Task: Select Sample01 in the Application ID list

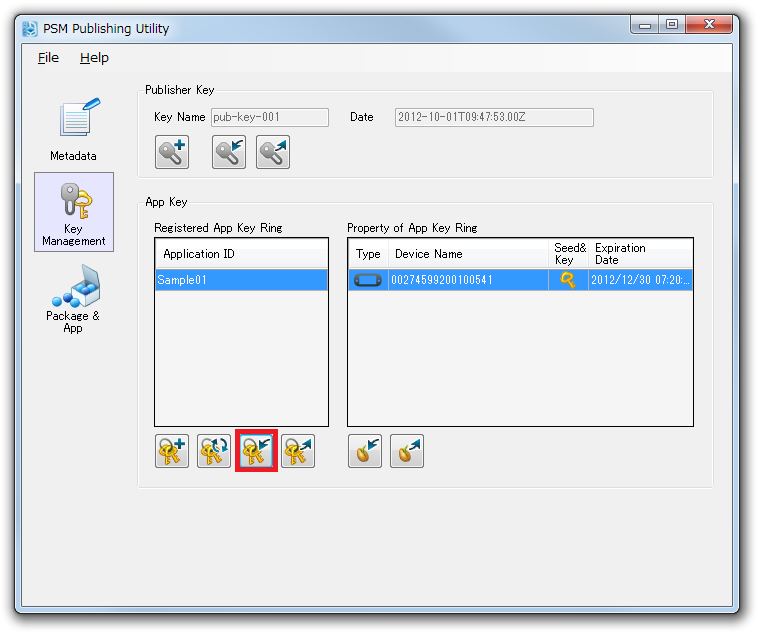Action: [241, 280]
